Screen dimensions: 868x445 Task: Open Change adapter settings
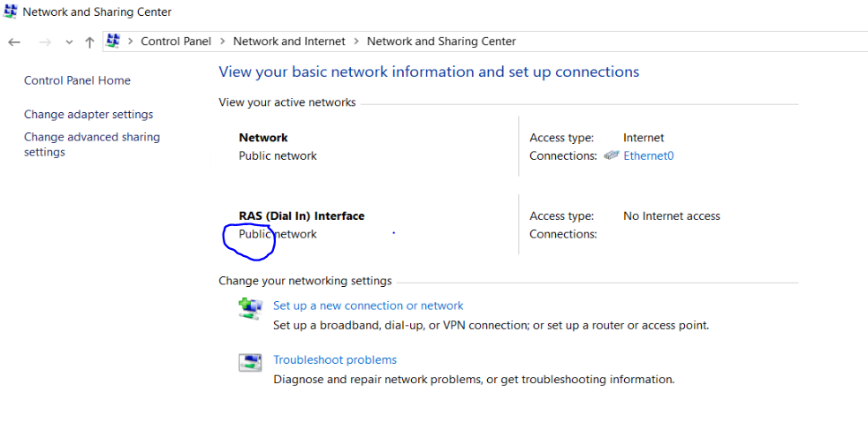[x=88, y=115]
